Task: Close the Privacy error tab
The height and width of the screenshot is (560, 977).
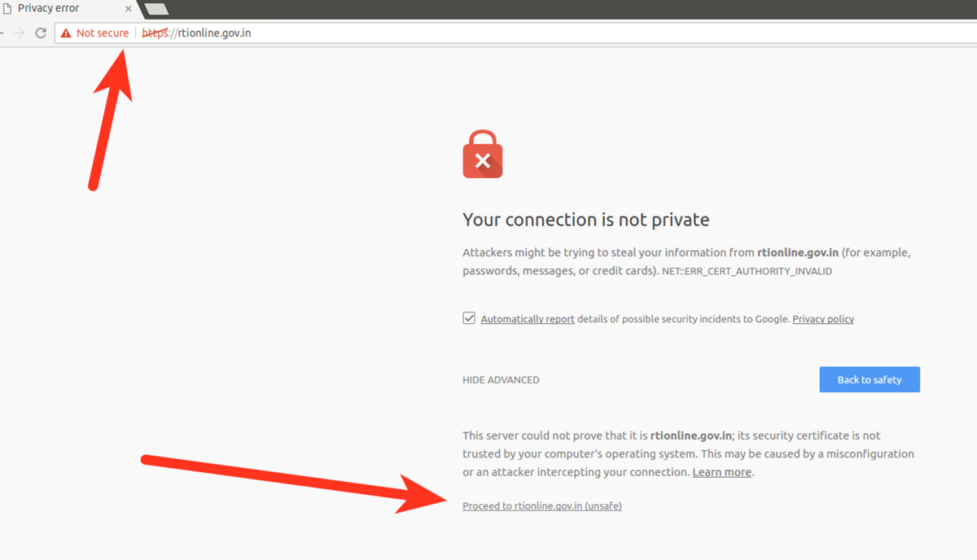Action: click(x=128, y=9)
